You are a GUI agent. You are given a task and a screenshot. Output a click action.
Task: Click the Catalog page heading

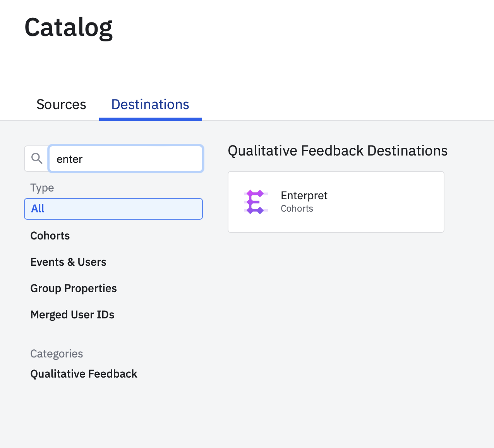[x=69, y=27]
